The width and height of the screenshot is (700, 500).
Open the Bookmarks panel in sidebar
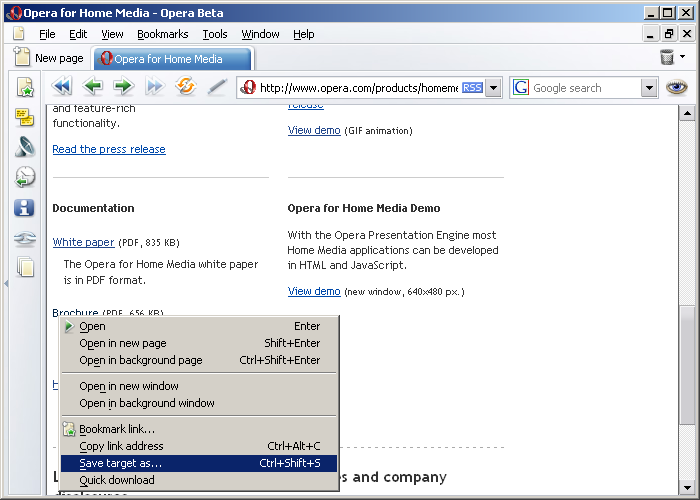click(25, 89)
